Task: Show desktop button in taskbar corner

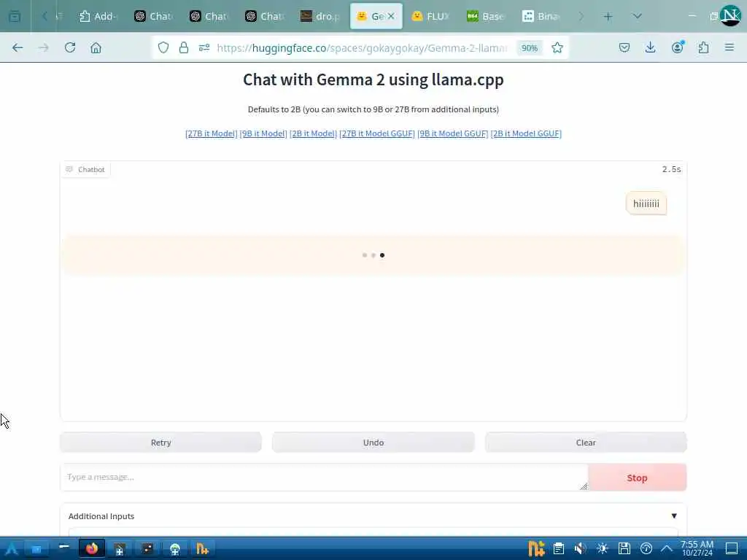Action: click(x=732, y=548)
